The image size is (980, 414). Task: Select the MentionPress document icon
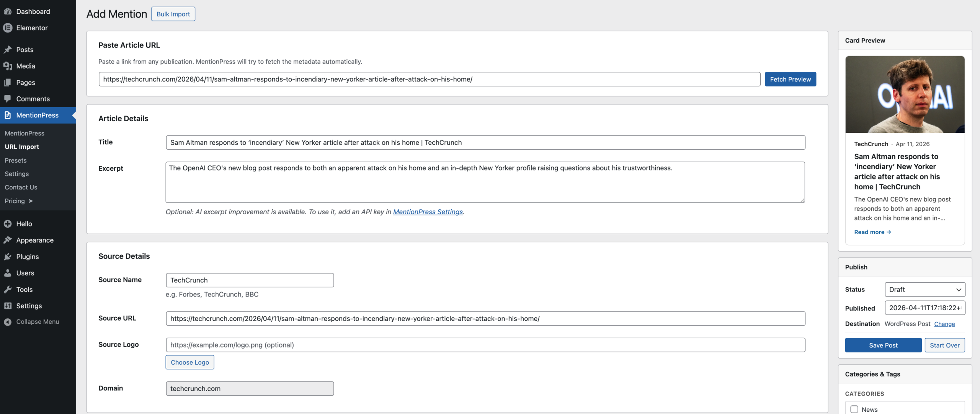pos(8,115)
